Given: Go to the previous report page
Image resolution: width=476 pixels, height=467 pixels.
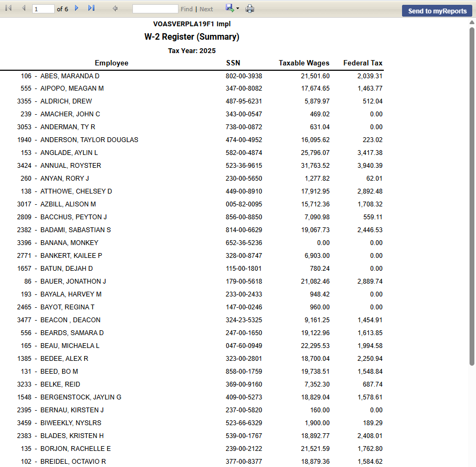Looking at the screenshot, I should coord(24,9).
